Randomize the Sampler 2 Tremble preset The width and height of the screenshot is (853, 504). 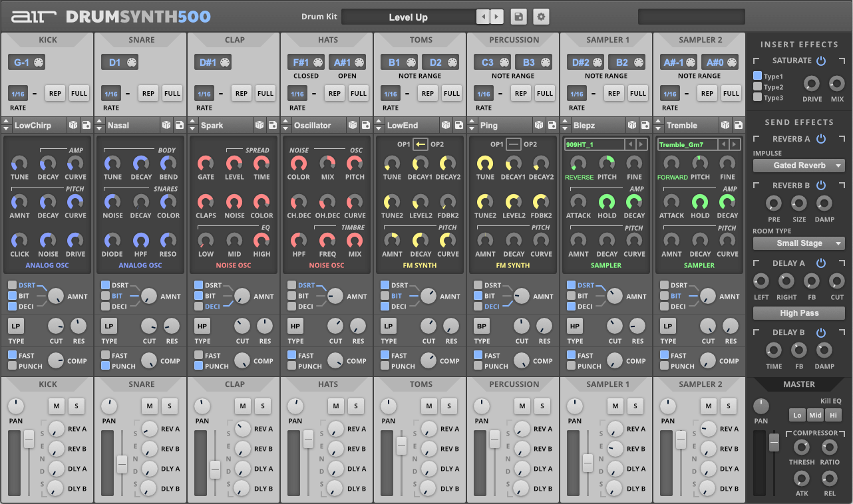(x=727, y=125)
